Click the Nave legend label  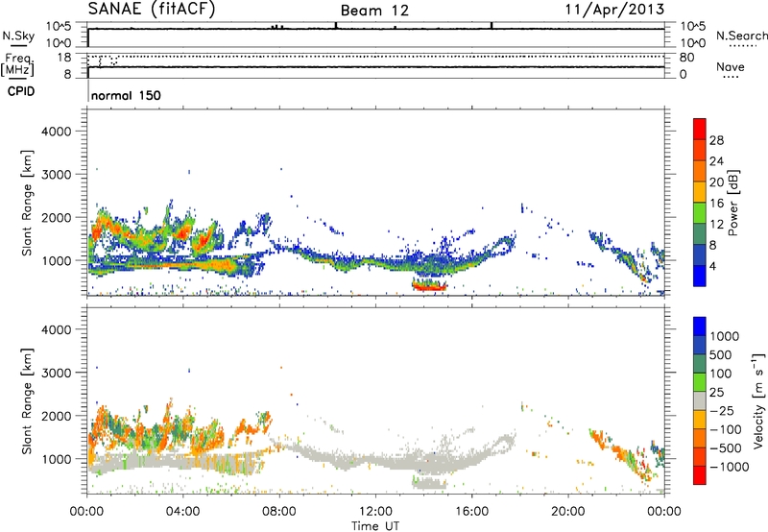coord(731,66)
